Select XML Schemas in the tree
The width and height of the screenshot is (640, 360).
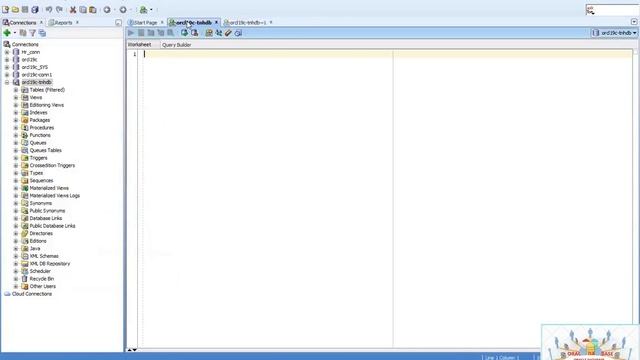point(44,256)
